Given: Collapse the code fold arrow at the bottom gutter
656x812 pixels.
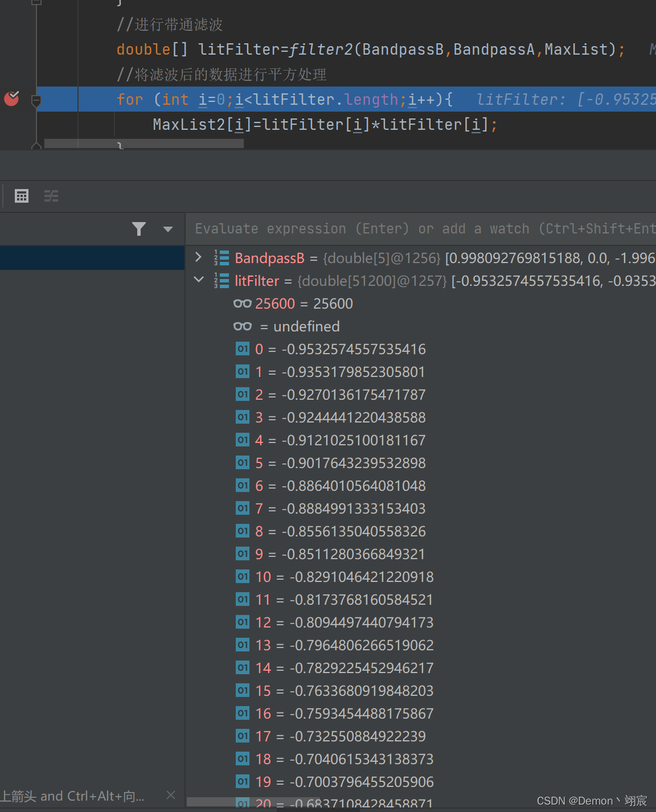Looking at the screenshot, I should (36, 147).
